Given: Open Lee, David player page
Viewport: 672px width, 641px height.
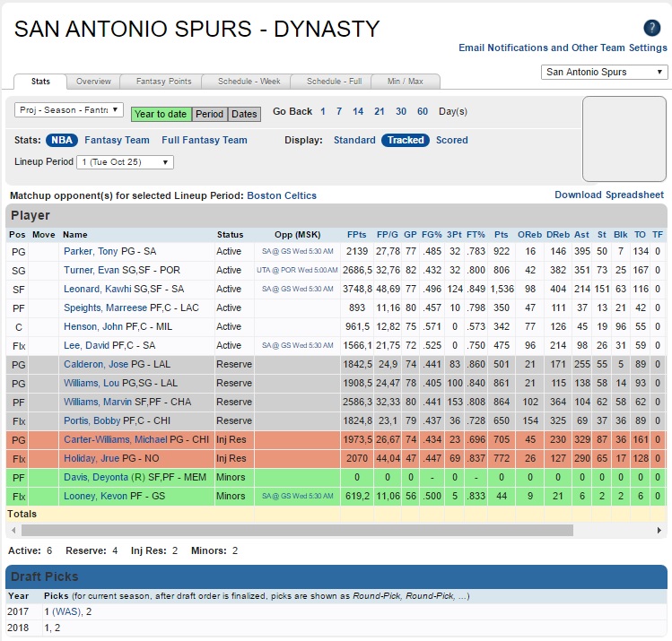Looking at the screenshot, I should [86, 345].
